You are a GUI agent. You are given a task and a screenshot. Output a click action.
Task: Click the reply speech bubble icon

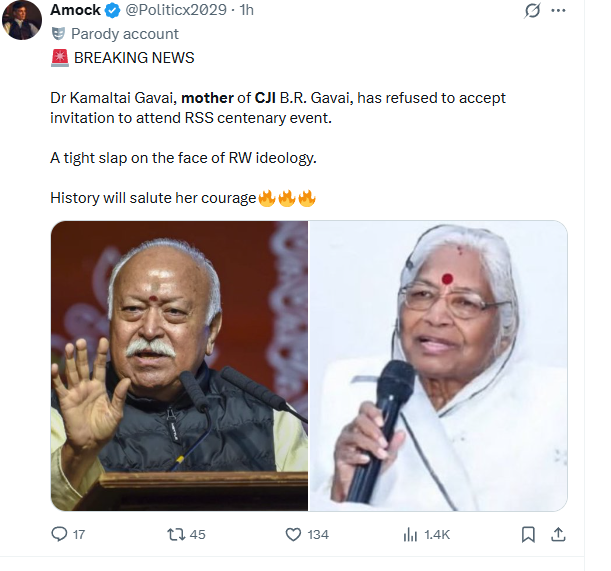pyautogui.click(x=59, y=534)
